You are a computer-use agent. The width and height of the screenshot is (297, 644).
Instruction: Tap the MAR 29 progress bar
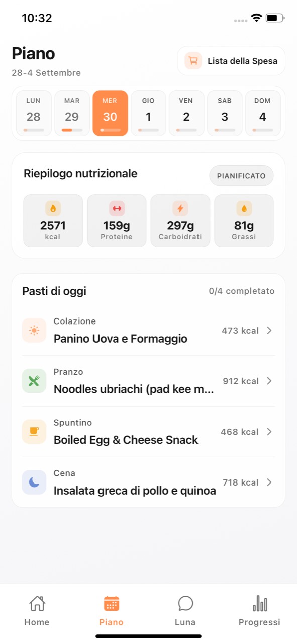(72, 130)
